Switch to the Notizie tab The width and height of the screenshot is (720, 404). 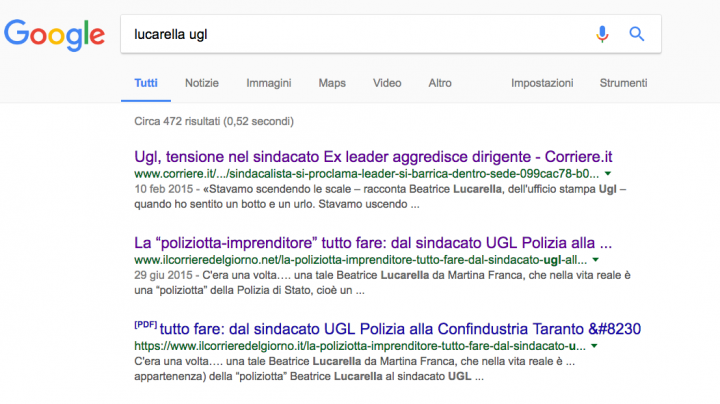tap(202, 83)
